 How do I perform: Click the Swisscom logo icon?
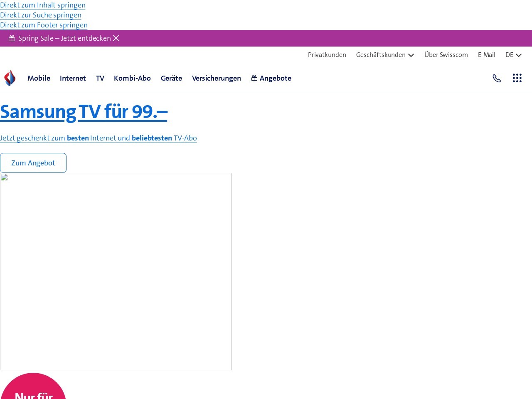[x=10, y=78]
